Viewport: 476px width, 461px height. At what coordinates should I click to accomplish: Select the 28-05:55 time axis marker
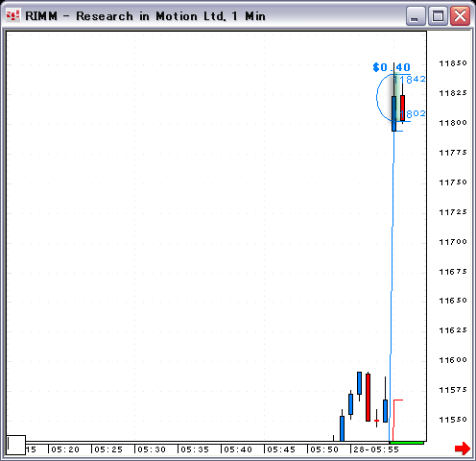point(376,449)
